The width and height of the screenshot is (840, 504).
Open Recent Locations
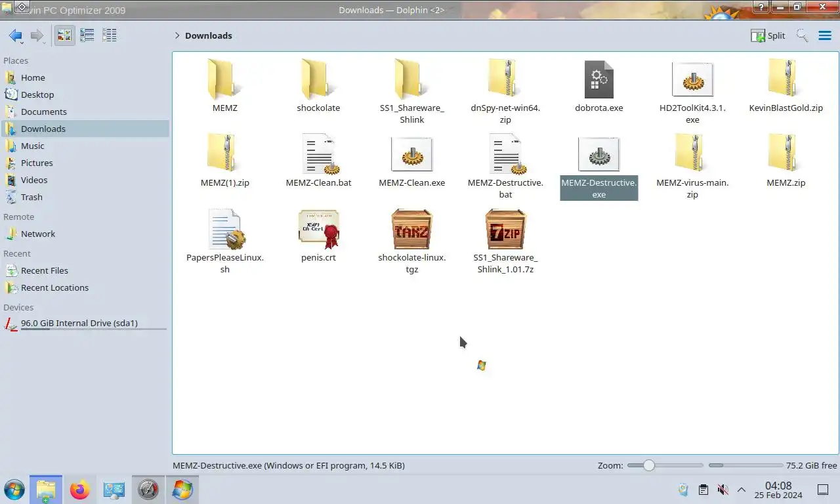click(85, 287)
